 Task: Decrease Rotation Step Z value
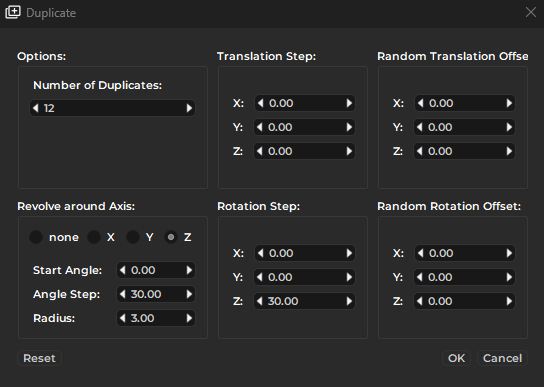[260, 301]
